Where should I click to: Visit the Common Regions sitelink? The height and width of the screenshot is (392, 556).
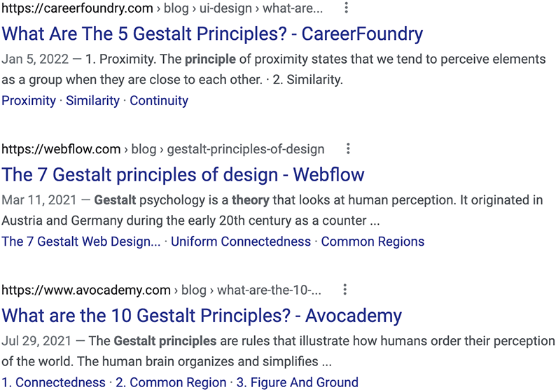point(373,241)
